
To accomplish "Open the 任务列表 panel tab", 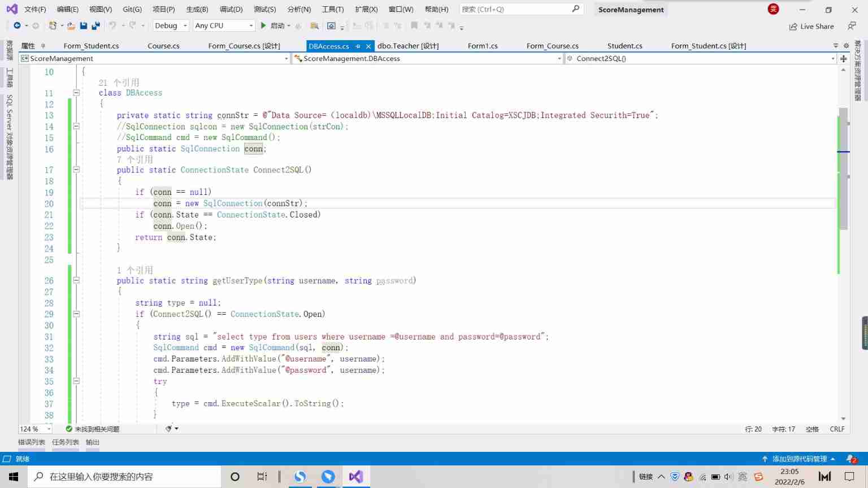I will click(66, 442).
